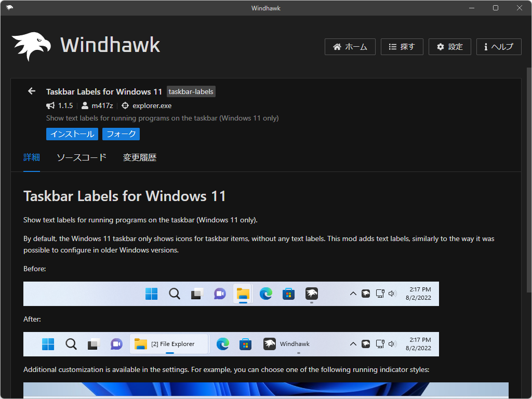Open the 設定 (Settings) page

(x=449, y=47)
